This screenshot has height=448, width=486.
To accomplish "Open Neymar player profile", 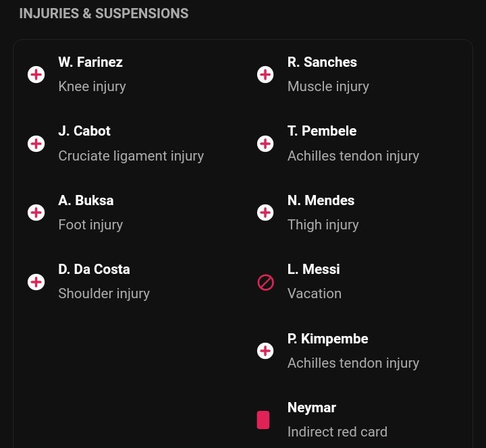I will 312,408.
